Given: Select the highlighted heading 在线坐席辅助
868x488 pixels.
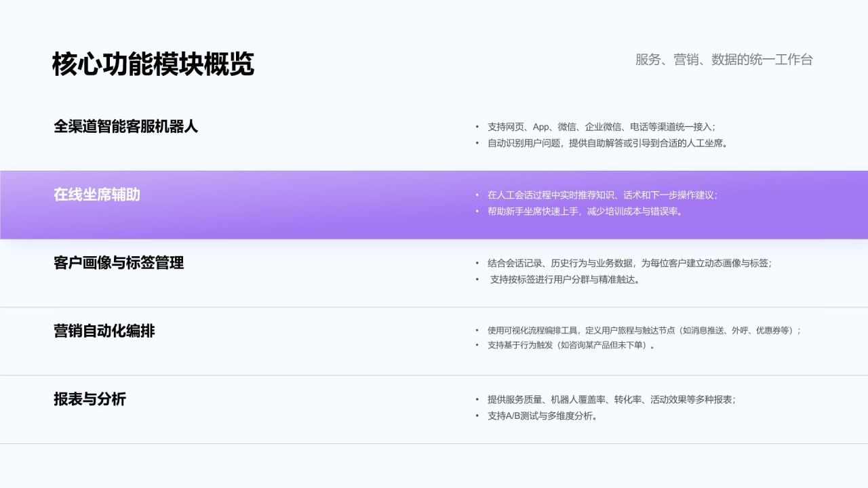Looking at the screenshot, I should (x=97, y=195).
